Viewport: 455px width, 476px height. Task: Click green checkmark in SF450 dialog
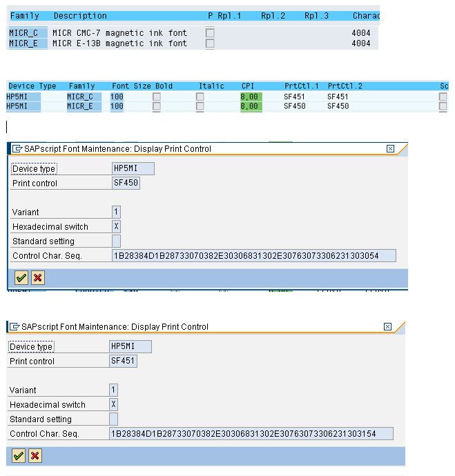click(x=21, y=277)
